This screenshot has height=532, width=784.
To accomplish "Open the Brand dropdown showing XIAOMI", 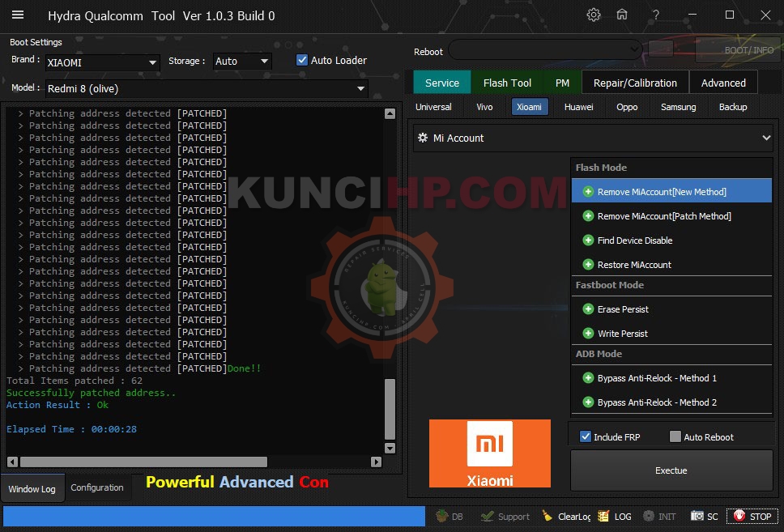I will (103, 62).
